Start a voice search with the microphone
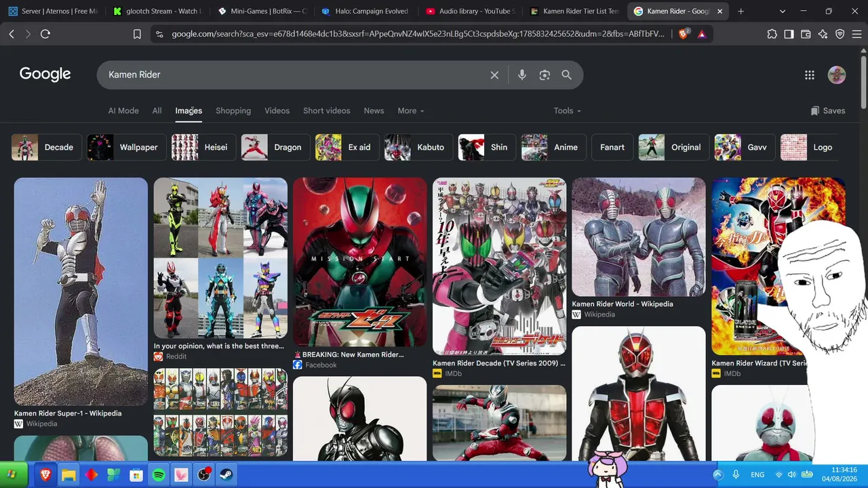Image resolution: width=868 pixels, height=488 pixels. click(x=522, y=75)
